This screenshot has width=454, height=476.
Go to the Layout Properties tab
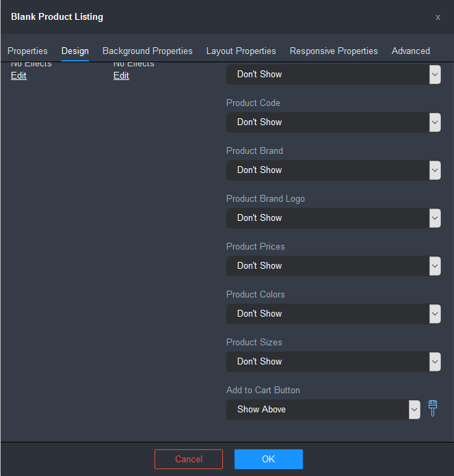[x=241, y=51]
